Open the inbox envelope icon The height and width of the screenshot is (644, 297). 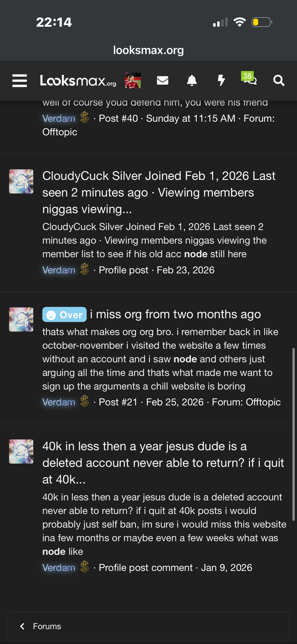pyautogui.click(x=162, y=81)
